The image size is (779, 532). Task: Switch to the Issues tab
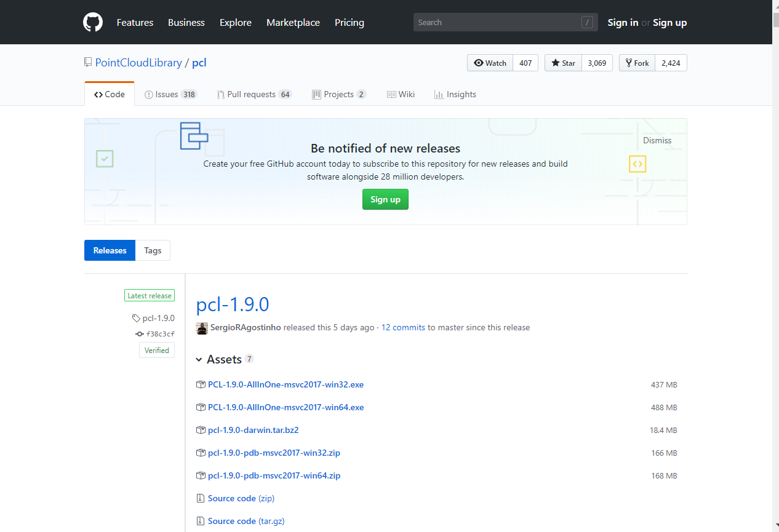170,94
